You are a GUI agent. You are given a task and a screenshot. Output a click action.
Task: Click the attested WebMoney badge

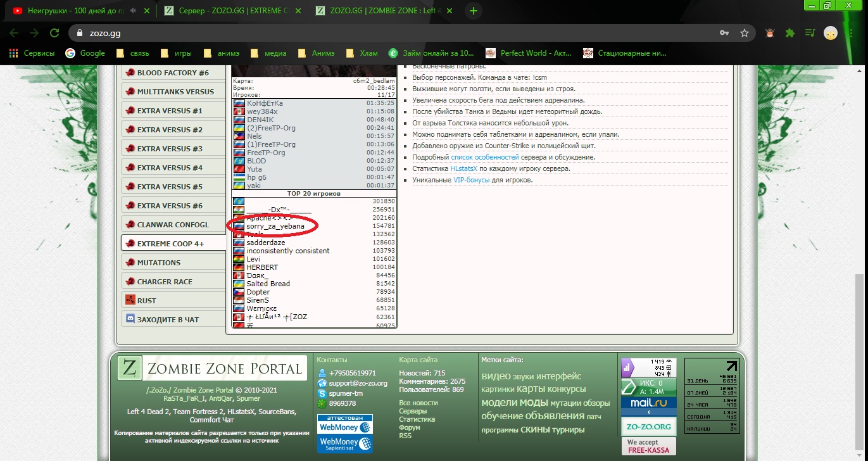click(x=345, y=424)
